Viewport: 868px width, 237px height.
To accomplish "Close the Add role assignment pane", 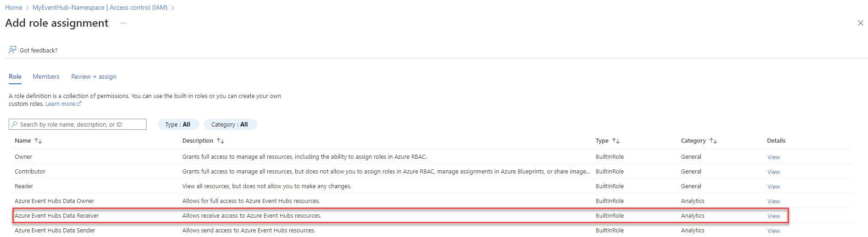I will pos(860,23).
